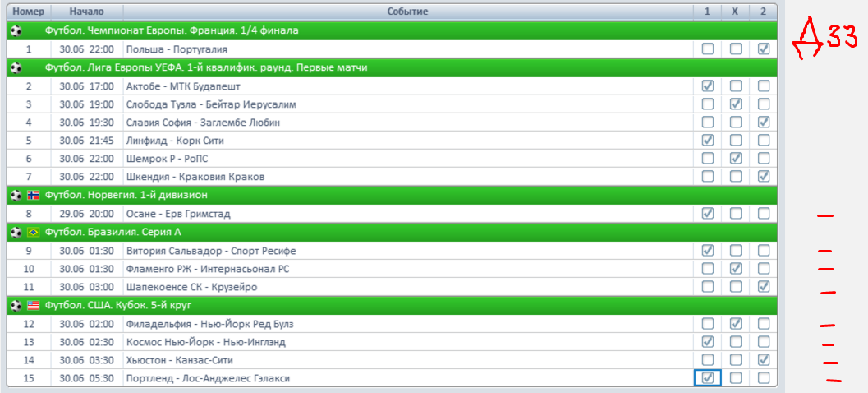Screen dimensions: 868x393
Task: Check outcome 2 for Филадельфия - Нью-Йорк Ред Булз
Action: [764, 323]
